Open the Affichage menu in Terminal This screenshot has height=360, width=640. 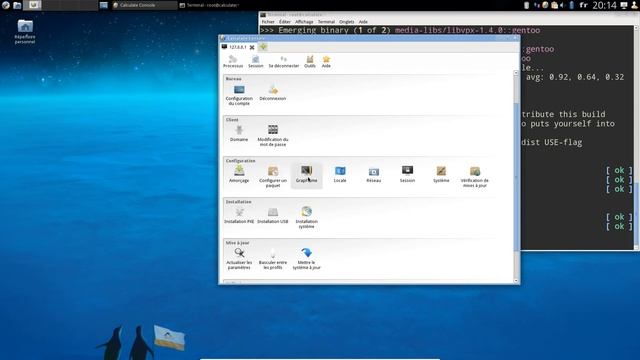(304, 22)
